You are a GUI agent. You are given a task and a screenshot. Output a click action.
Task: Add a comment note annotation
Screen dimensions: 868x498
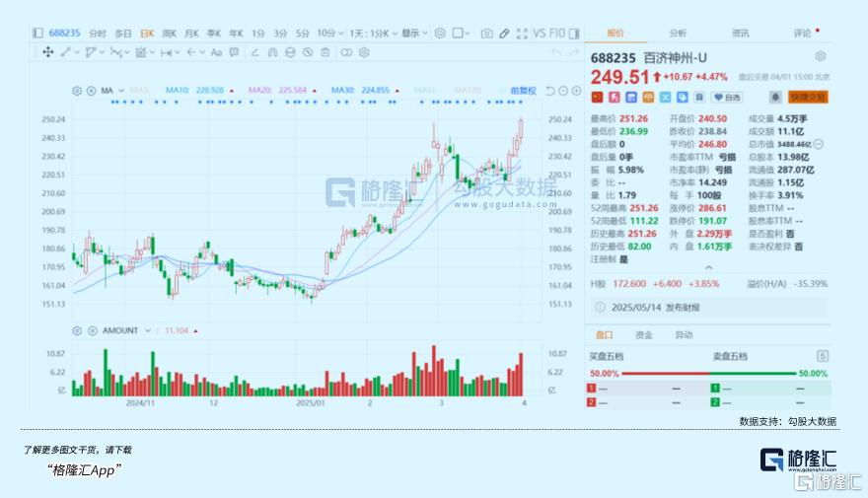[234, 52]
